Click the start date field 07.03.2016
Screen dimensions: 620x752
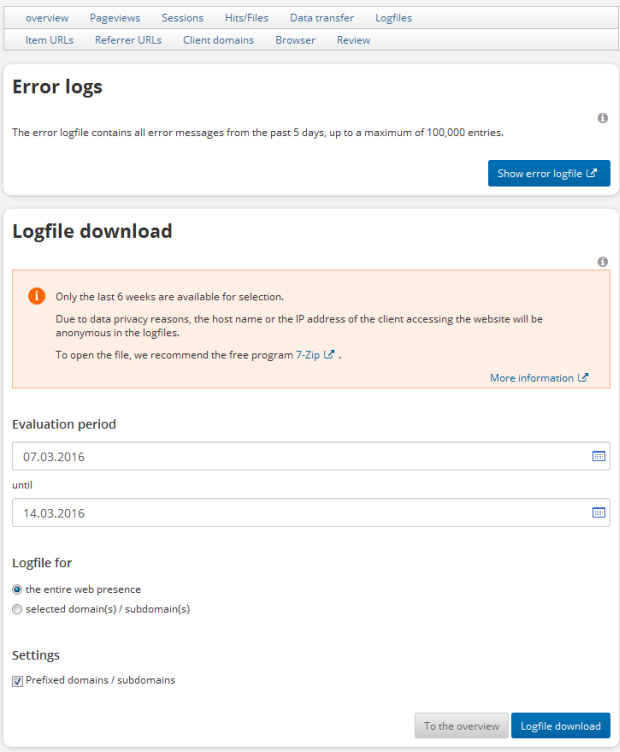coord(300,456)
